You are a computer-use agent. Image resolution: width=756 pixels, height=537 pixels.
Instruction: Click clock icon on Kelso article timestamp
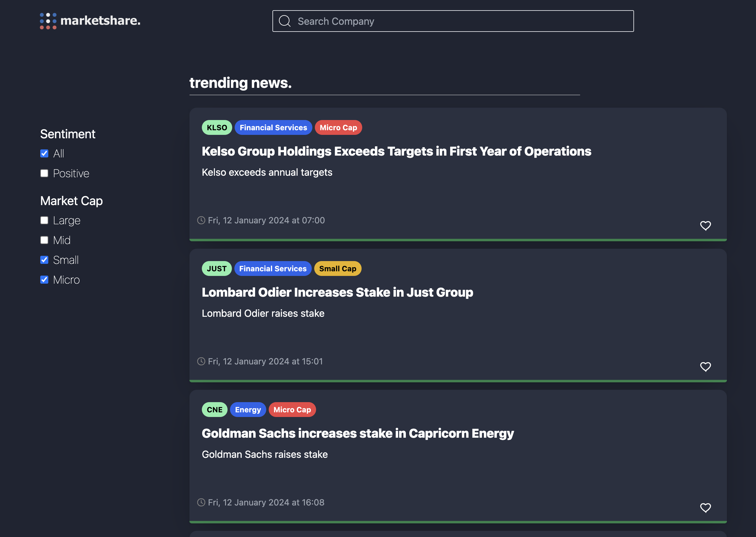coord(201,220)
